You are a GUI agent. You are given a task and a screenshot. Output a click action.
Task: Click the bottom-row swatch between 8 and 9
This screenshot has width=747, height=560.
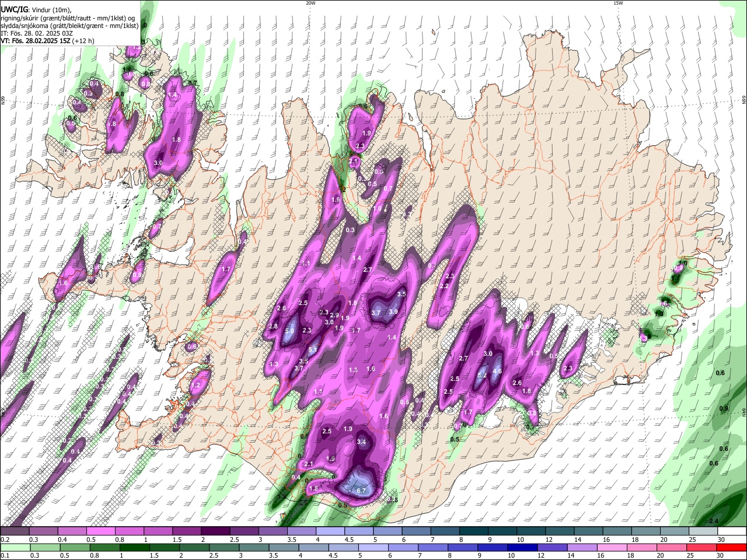point(462,548)
